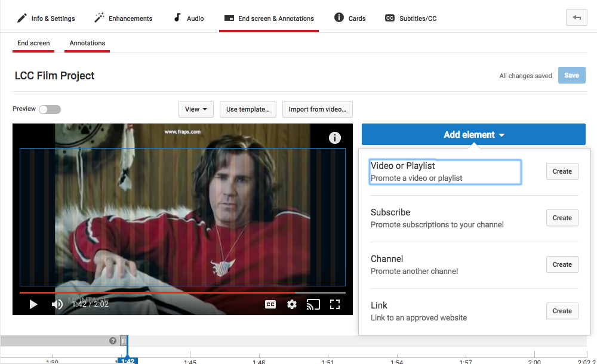The image size is (597, 364).
Task: Toggle the Preview switch
Action: pos(50,109)
